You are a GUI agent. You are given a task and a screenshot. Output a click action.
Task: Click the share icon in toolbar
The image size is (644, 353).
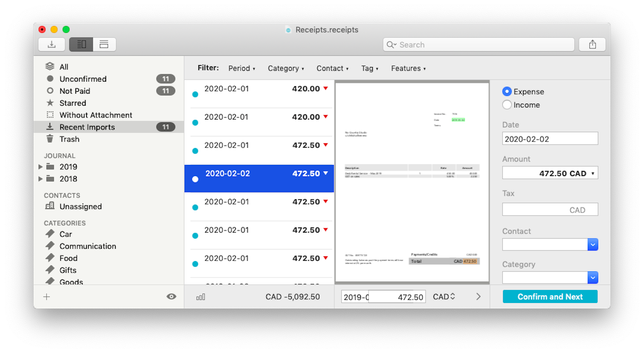click(x=592, y=44)
